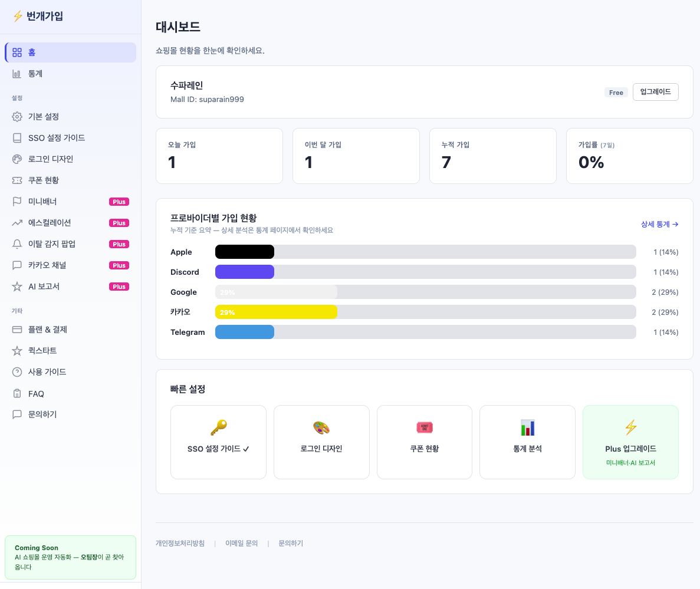700x589 pixels.
Task: Open the SSO 설정 가이드 sidebar menu
Action: pyautogui.click(x=57, y=138)
